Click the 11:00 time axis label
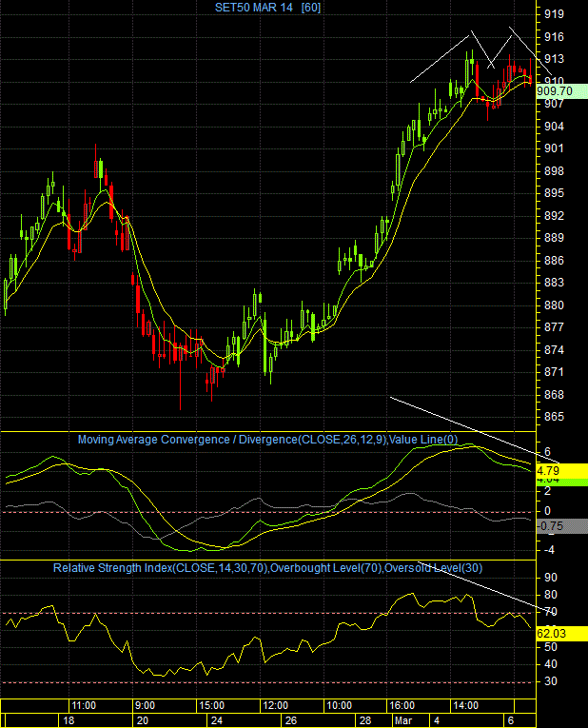Screen dimensions: 588x728 coord(84,706)
